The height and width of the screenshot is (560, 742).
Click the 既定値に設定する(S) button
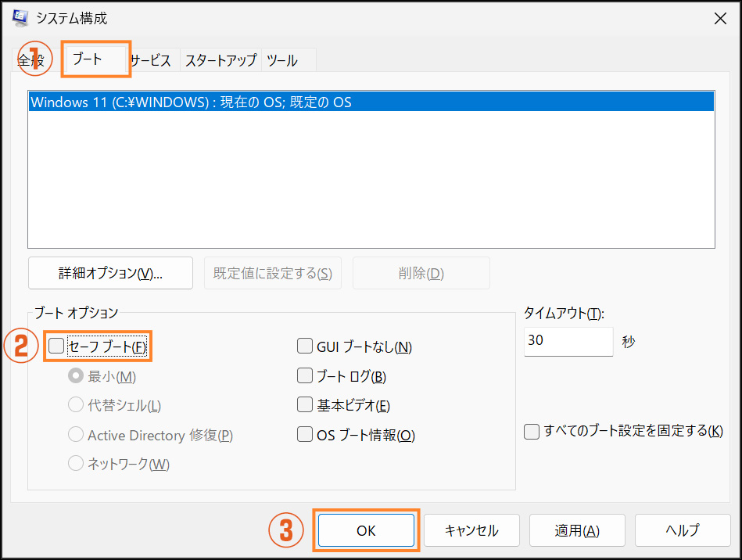(x=273, y=273)
